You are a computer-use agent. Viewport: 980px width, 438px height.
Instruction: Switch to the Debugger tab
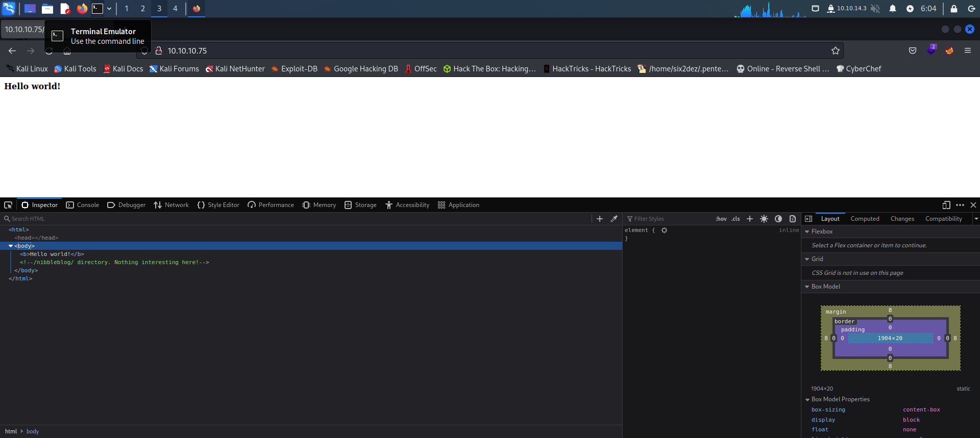pos(127,205)
